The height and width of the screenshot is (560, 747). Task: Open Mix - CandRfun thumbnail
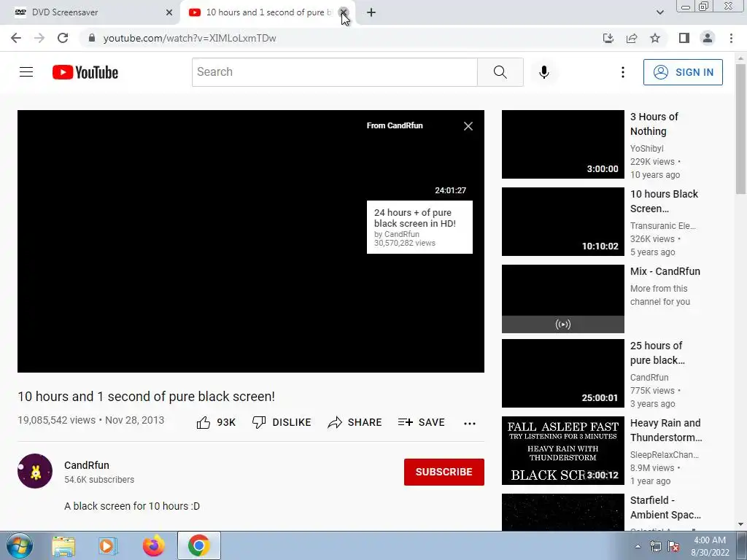pyautogui.click(x=562, y=298)
